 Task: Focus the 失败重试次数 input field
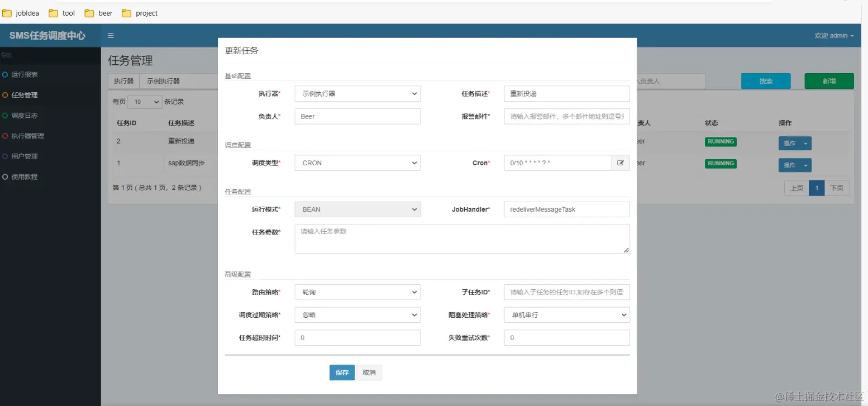(567, 338)
